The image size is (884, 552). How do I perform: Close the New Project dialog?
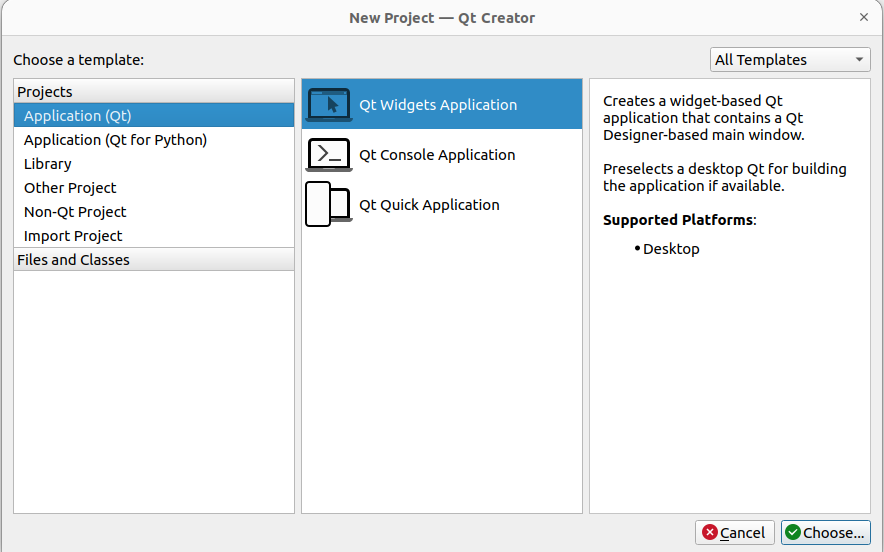pos(864,17)
